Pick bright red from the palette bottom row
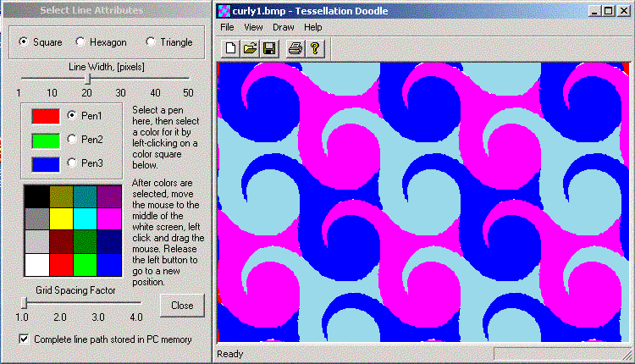Screen dimensions: 635x364 click(x=61, y=265)
